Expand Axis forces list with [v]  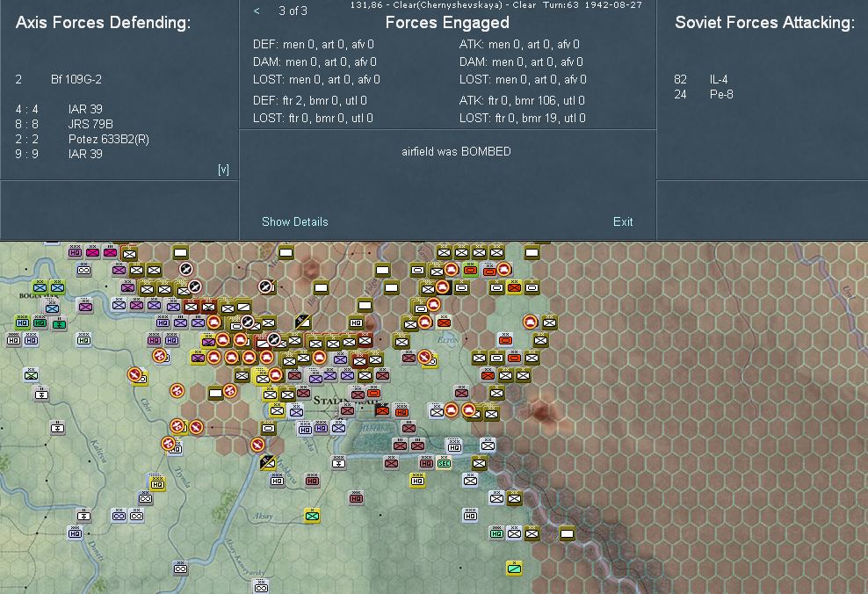[x=223, y=170]
